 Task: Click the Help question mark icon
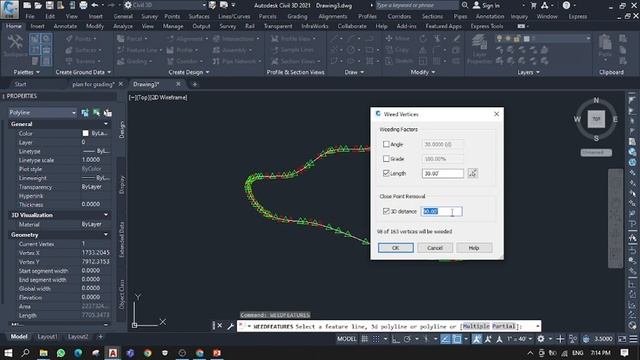(566, 5)
